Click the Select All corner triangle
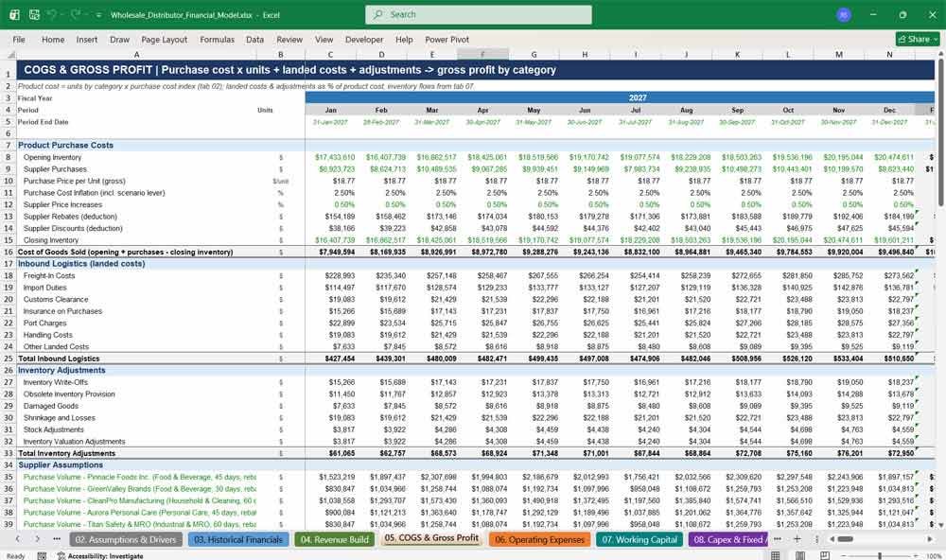The width and height of the screenshot is (946, 560). pyautogui.click(x=9, y=54)
